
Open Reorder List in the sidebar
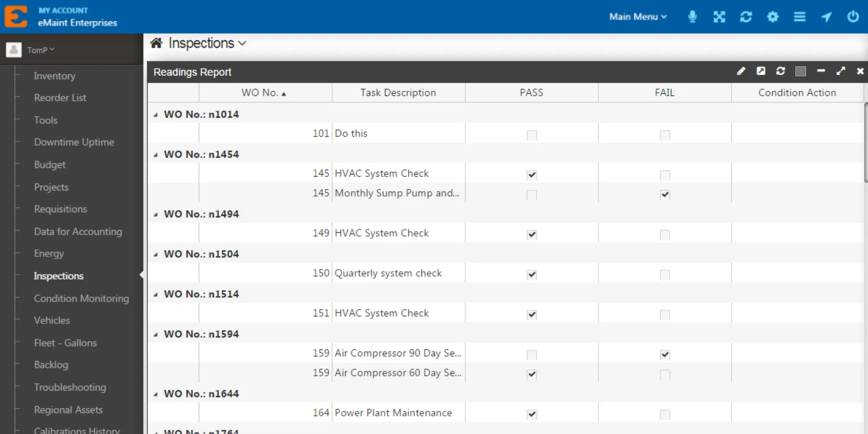(x=60, y=98)
